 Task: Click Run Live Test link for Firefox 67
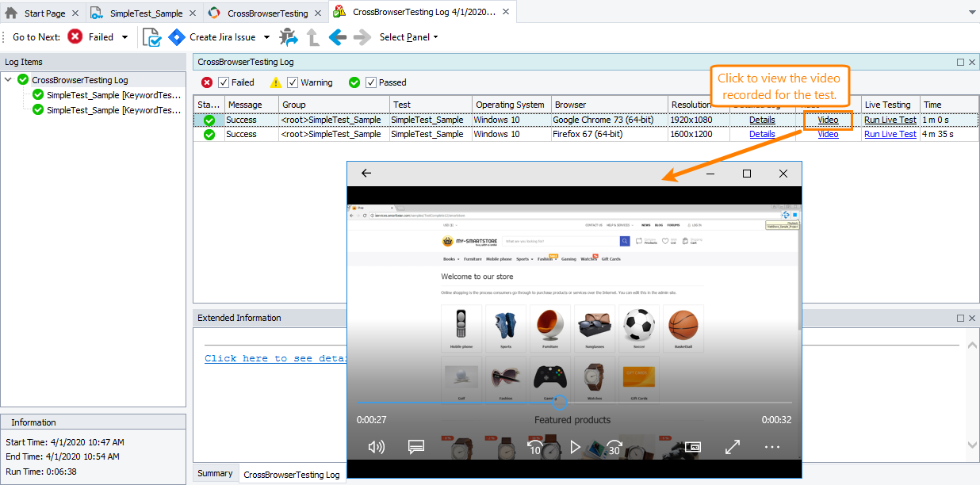pos(890,134)
